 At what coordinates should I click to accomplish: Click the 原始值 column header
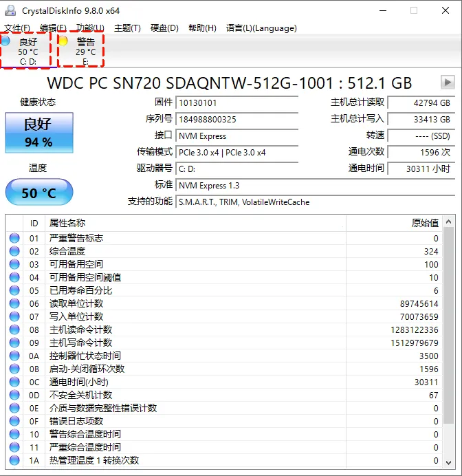(x=394, y=223)
